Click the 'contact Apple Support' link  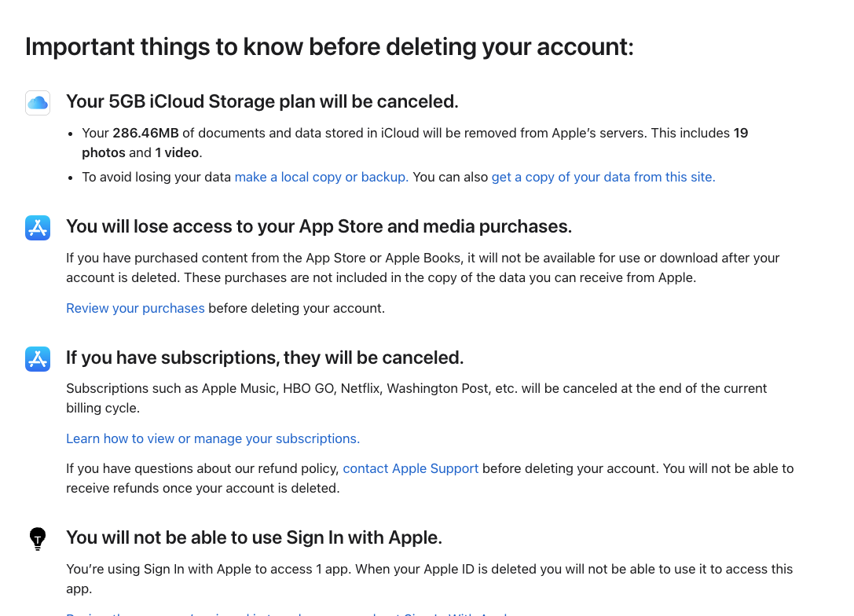pyautogui.click(x=411, y=468)
